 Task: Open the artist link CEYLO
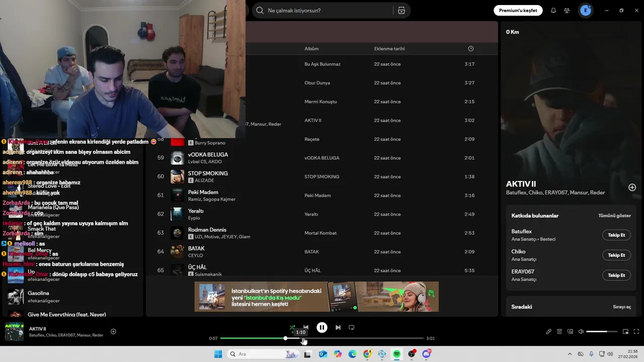pos(195,255)
